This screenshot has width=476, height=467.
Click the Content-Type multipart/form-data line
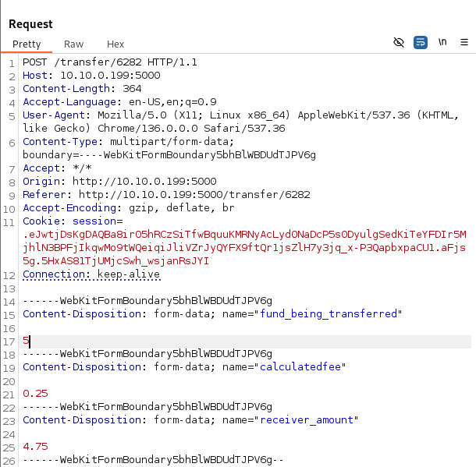pos(128,142)
